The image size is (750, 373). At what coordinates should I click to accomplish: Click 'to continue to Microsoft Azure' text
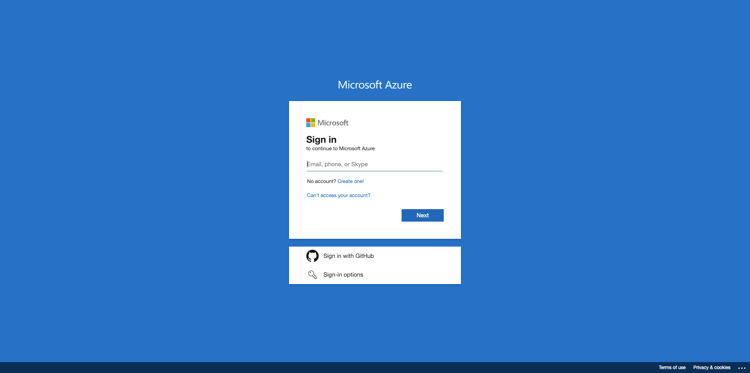click(341, 149)
